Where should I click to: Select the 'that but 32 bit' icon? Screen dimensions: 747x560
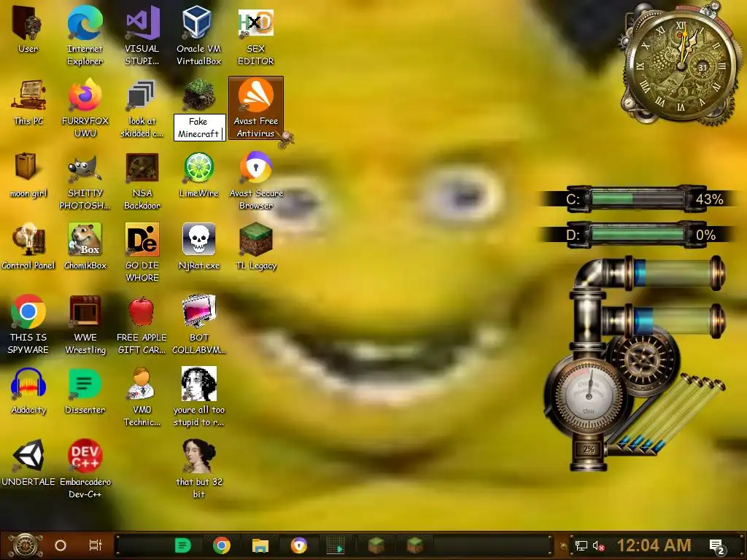pos(198,456)
